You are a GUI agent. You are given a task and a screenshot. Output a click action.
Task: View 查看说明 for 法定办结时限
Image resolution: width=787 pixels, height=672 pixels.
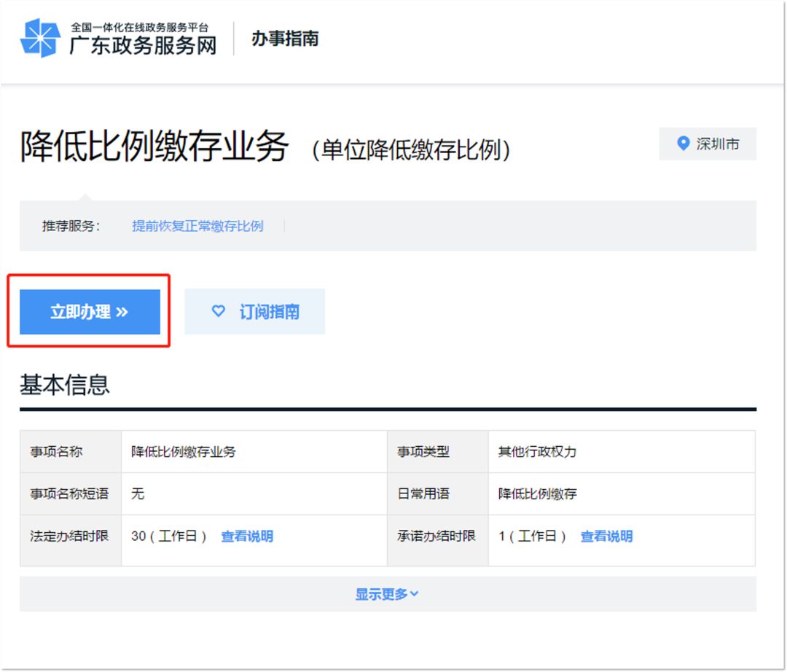point(247,536)
